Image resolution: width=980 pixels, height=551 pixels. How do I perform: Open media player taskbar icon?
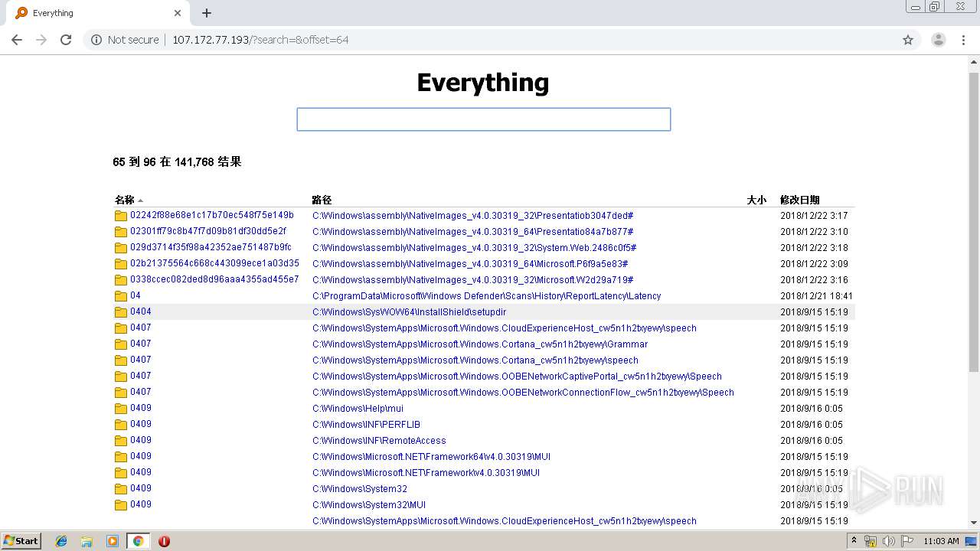pos(113,541)
